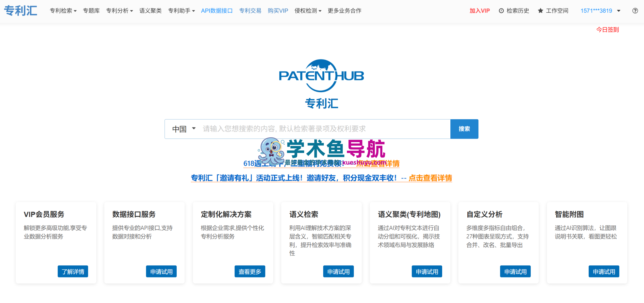Focus the patent search input field
Screen dimensions: 644x303
(x=324, y=129)
